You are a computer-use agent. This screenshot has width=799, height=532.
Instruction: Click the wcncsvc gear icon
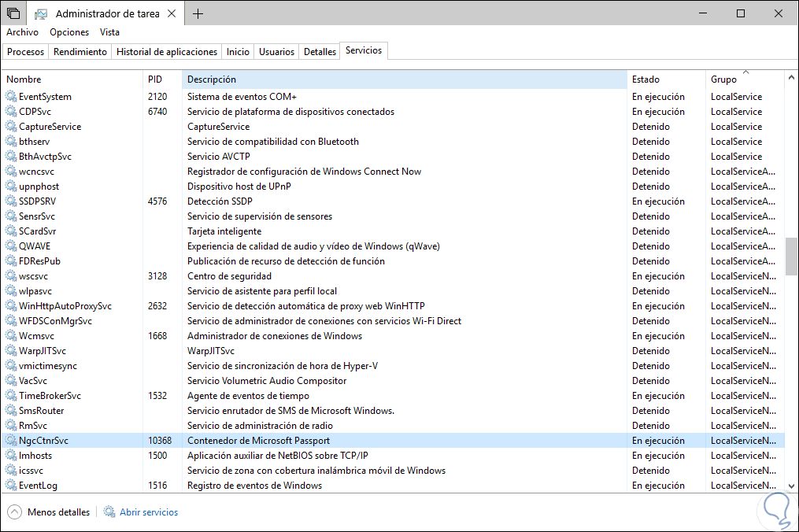tap(11, 172)
